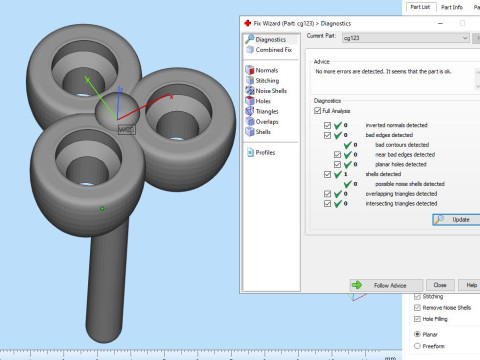Toggle shells detected checkbox
Viewport: 480px width, 360px height.
pos(327,174)
